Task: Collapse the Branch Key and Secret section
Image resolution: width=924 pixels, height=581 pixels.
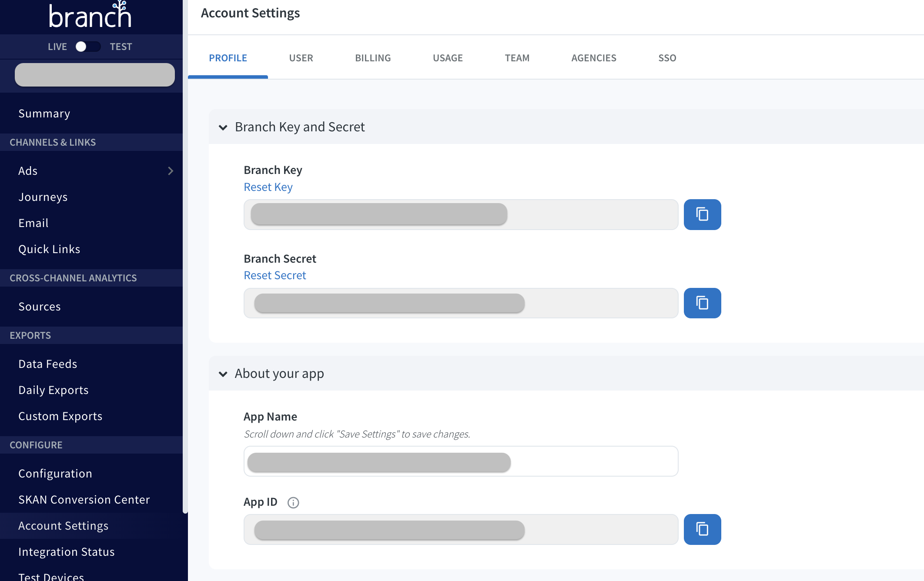Action: pos(223,127)
